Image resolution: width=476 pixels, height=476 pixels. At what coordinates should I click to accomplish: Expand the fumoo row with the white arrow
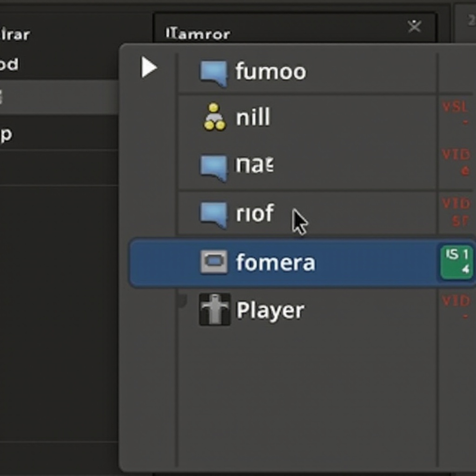click(148, 68)
